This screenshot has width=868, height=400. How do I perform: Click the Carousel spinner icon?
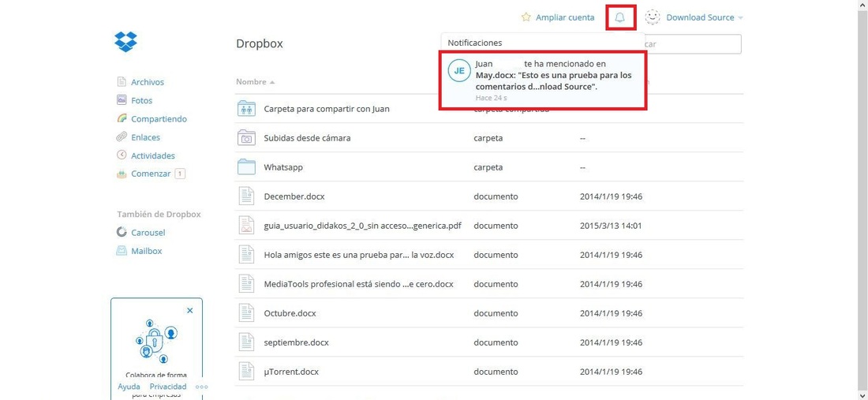click(122, 233)
